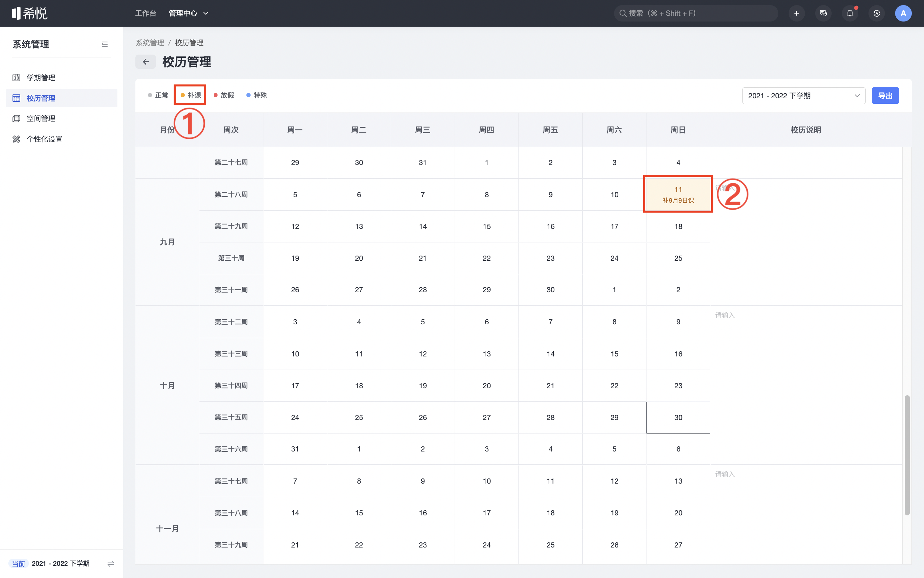Click date 10 in 第二十八周 Saturday
The image size is (924, 578).
point(614,195)
